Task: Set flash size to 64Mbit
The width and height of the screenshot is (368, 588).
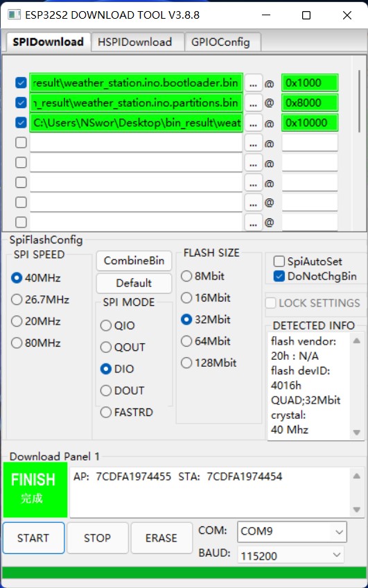Action: click(x=206, y=341)
